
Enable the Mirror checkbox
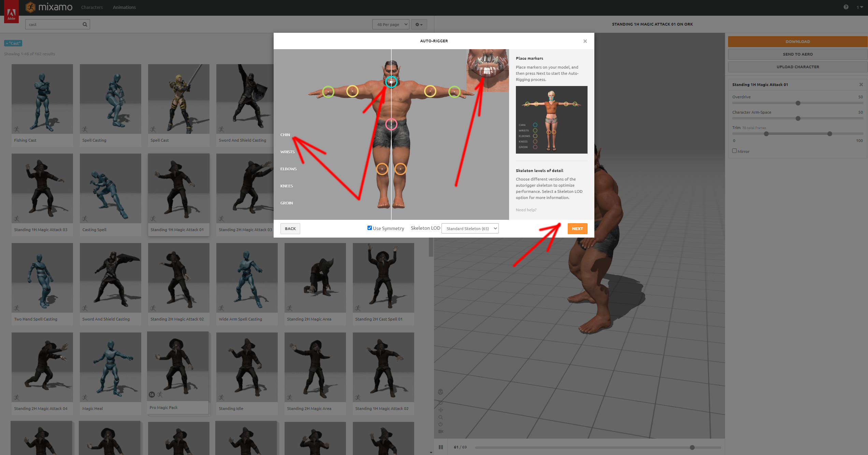[734, 151]
